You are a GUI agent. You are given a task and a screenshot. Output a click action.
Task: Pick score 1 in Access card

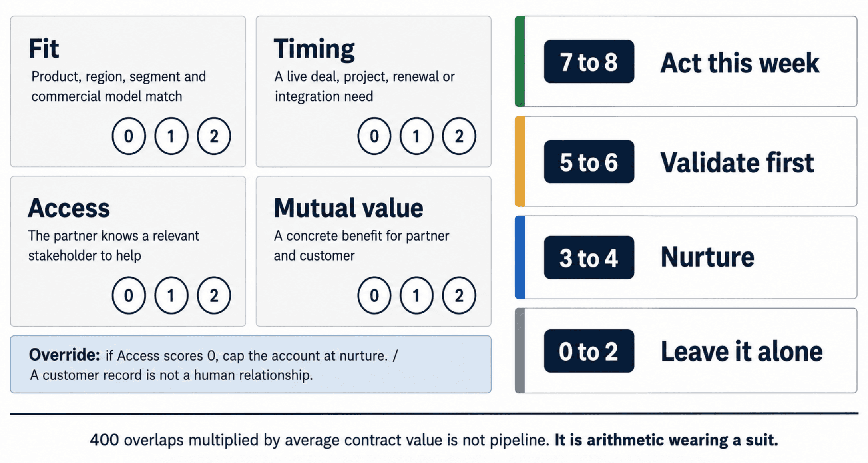click(171, 295)
